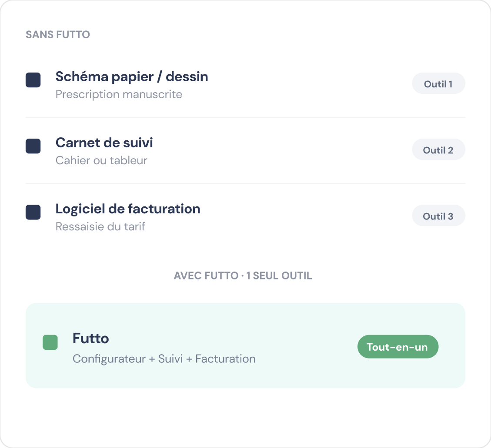Click Cahier ou tableur subtitle
491x448 pixels.
[x=101, y=160]
